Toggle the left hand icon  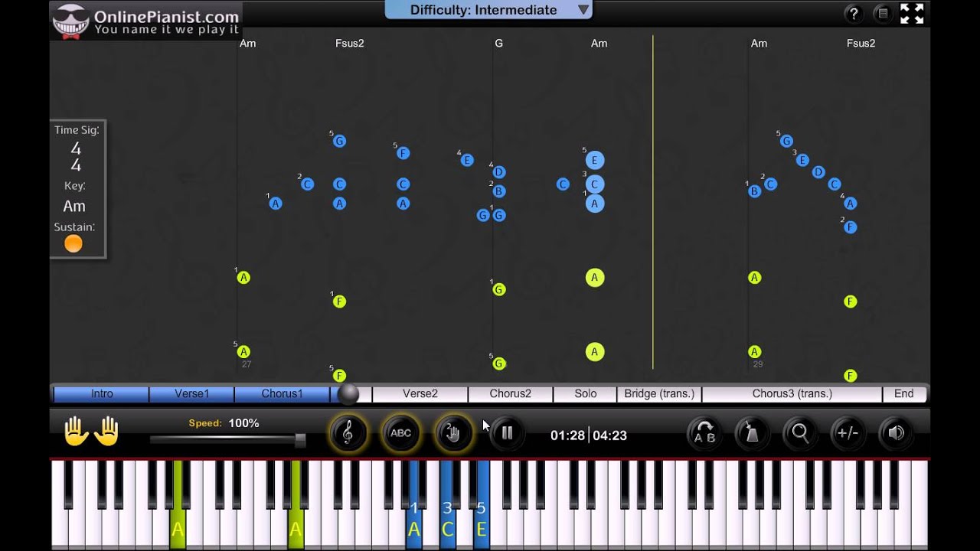coord(77,432)
